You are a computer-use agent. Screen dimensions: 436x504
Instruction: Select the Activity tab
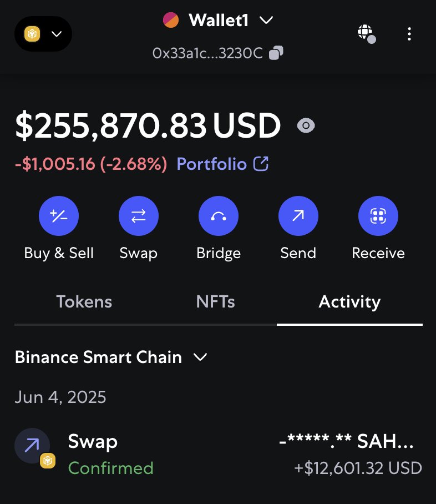tap(349, 302)
